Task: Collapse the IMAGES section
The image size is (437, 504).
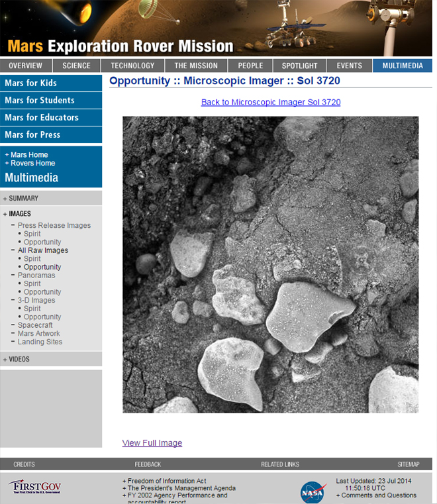Action: 20,214
